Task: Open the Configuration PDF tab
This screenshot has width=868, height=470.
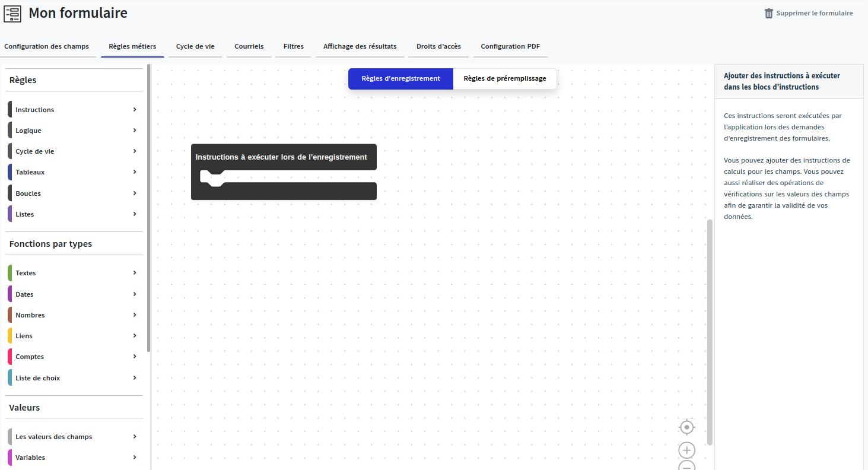Action: click(510, 46)
